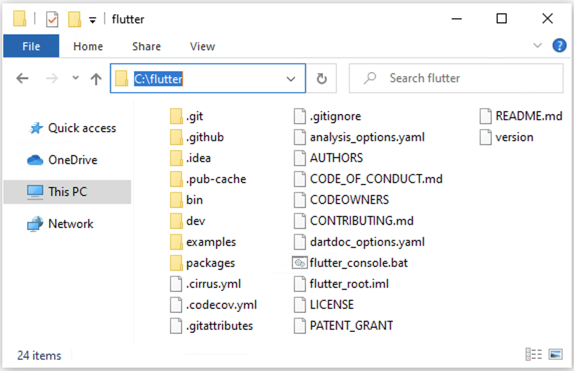Switch to the View ribbon tab
This screenshot has width=574, height=371.
[x=202, y=47]
